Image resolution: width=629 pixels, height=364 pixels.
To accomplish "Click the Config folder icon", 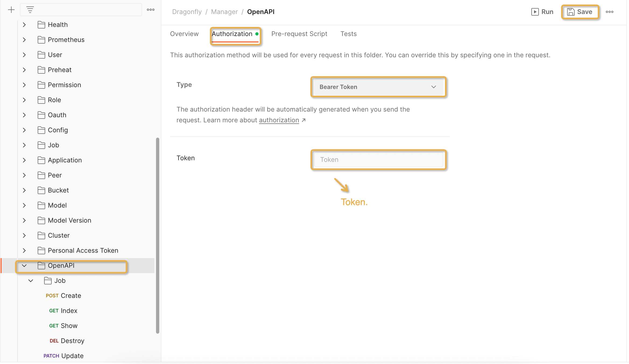I will point(41,130).
